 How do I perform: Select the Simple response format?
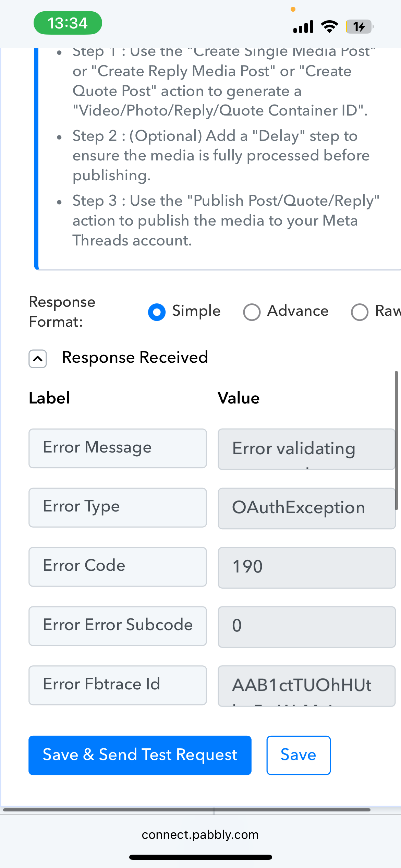click(157, 312)
